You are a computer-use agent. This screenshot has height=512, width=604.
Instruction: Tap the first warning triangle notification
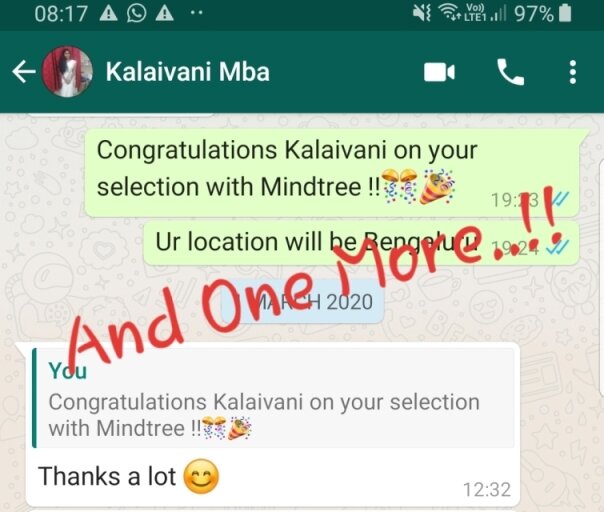(x=109, y=14)
